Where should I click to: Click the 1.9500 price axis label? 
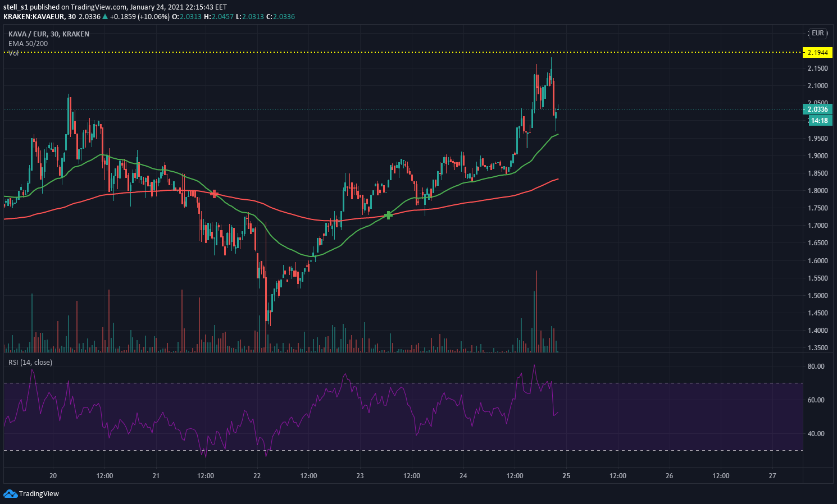(817, 139)
